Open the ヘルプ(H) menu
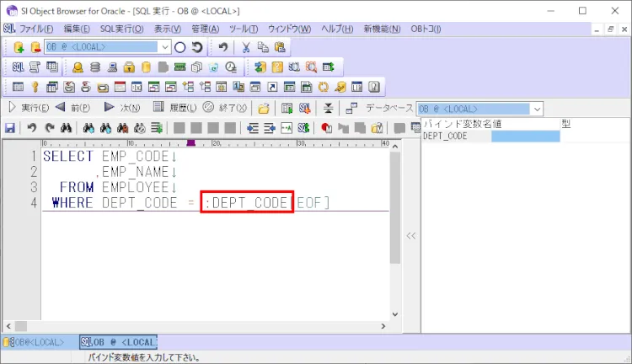The height and width of the screenshot is (364, 632). coord(337,29)
